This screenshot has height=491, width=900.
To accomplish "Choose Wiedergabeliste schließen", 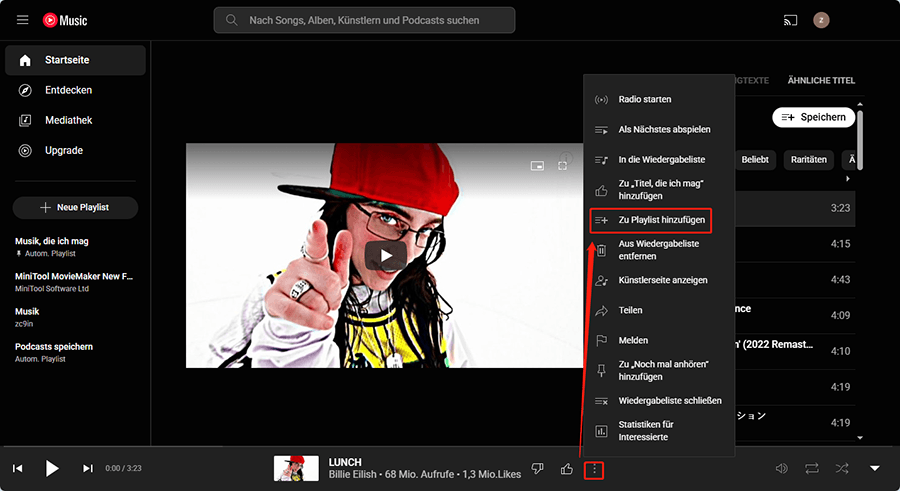I will point(659,401).
